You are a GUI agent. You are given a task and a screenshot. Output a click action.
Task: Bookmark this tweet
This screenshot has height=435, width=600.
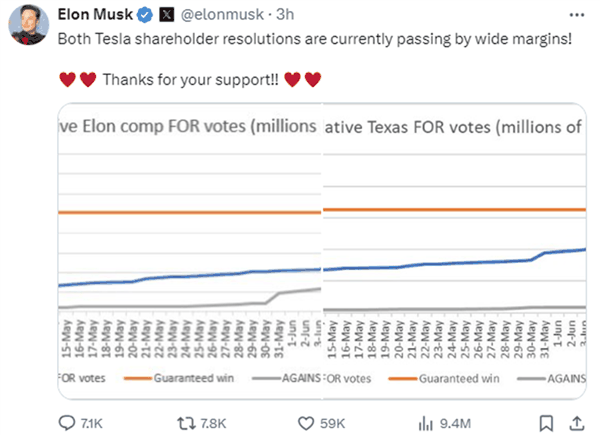[546, 422]
